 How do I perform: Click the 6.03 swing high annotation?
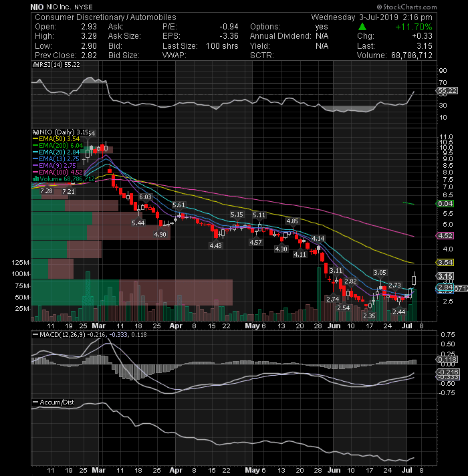[145, 197]
